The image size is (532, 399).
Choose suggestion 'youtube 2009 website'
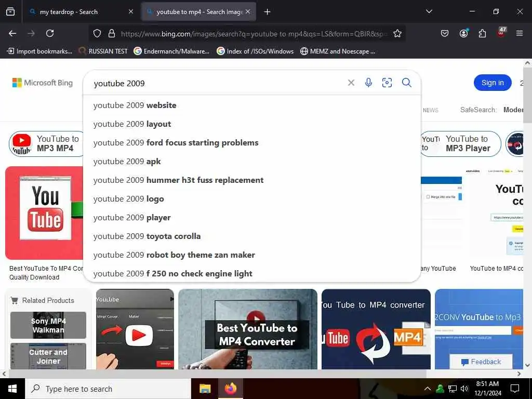252,105
